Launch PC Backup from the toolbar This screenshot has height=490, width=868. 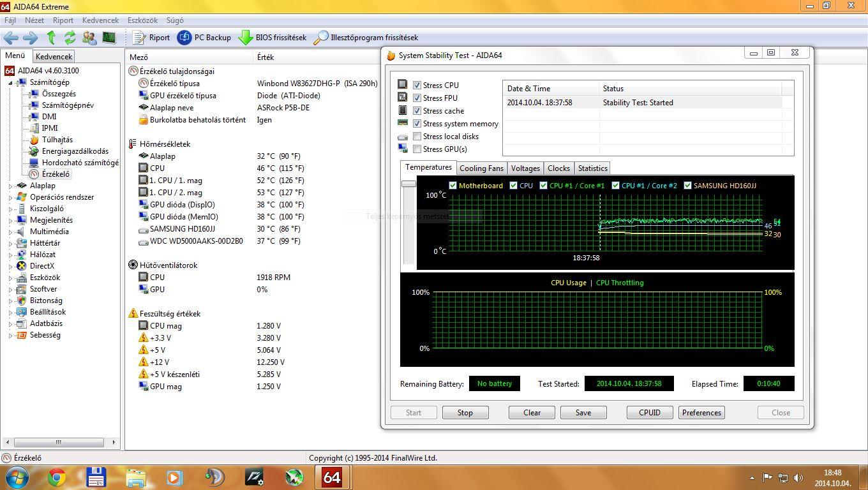[x=204, y=38]
